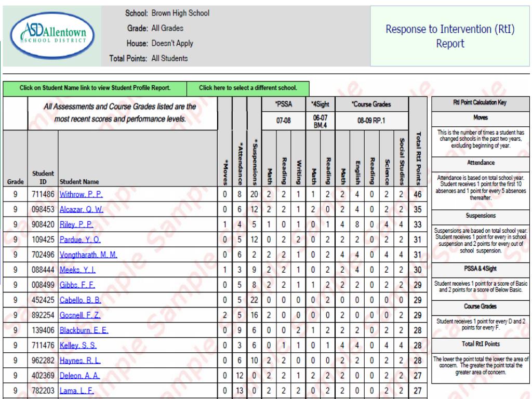The height and width of the screenshot is (399, 532).
Task: Open Blackburn, E. E. student profile
Action: click(x=84, y=330)
